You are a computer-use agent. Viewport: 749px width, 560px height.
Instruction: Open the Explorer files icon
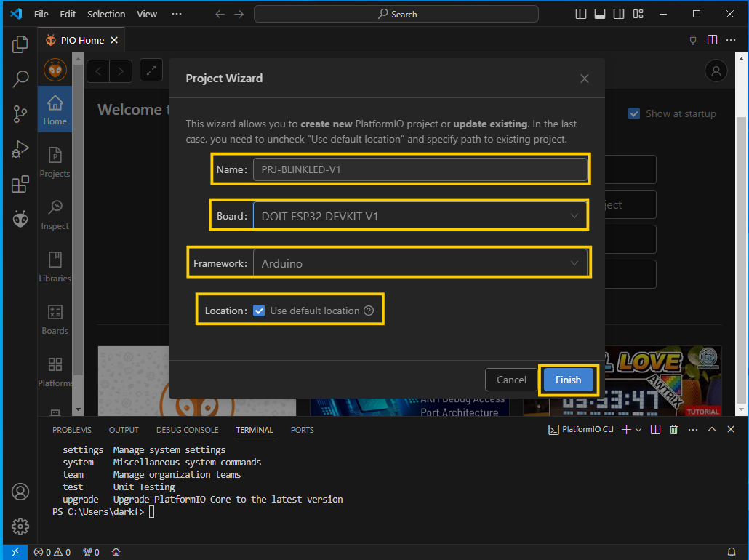[x=20, y=44]
